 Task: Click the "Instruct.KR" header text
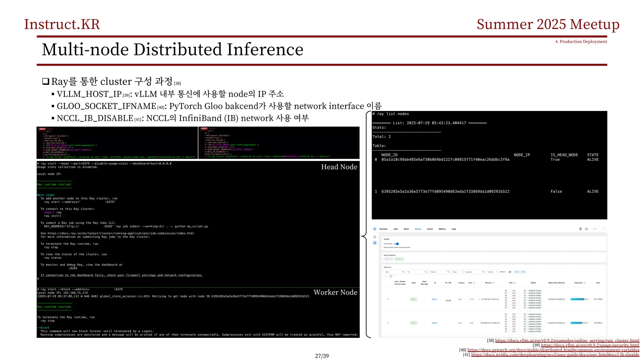[62, 24]
